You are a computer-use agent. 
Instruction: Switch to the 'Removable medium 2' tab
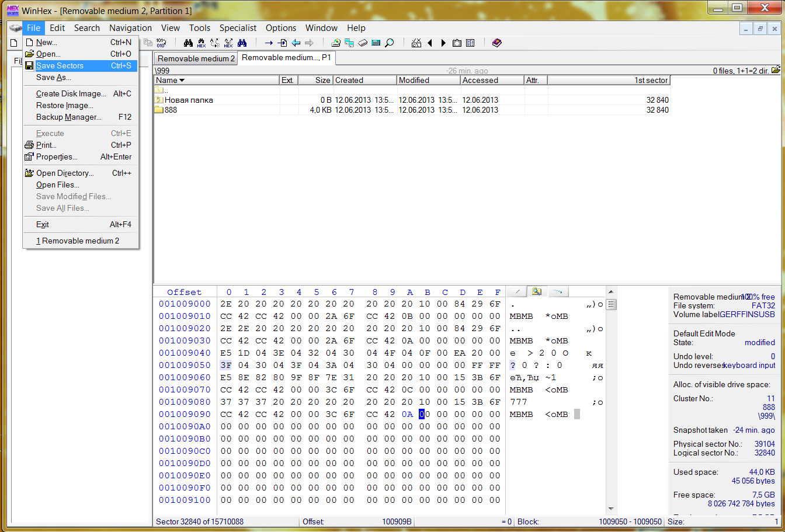196,58
